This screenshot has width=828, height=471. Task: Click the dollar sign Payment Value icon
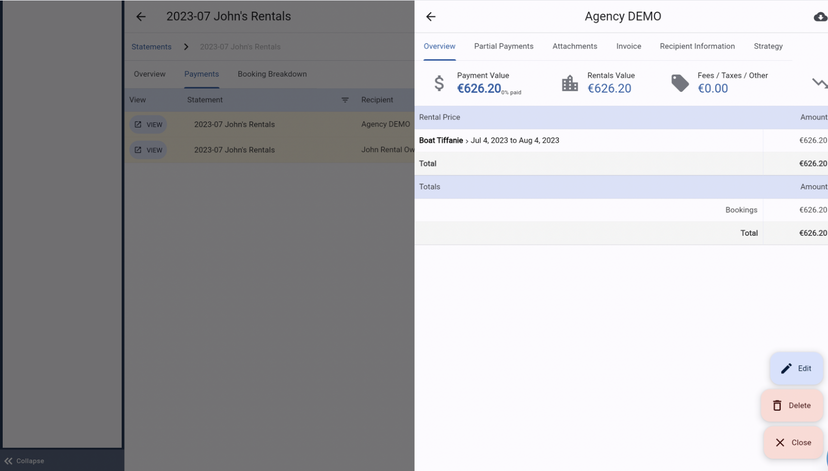[439, 83]
